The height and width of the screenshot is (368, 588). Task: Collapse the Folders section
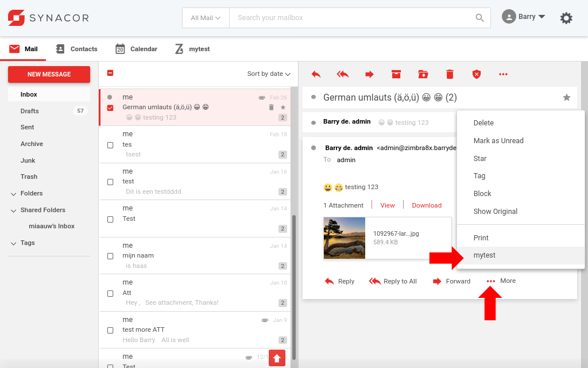click(x=14, y=194)
